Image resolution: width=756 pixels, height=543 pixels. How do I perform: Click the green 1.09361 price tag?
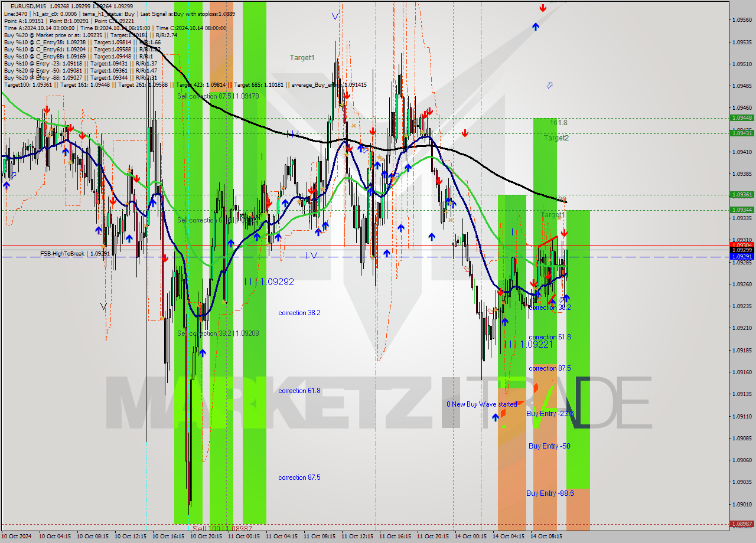pyautogui.click(x=742, y=195)
